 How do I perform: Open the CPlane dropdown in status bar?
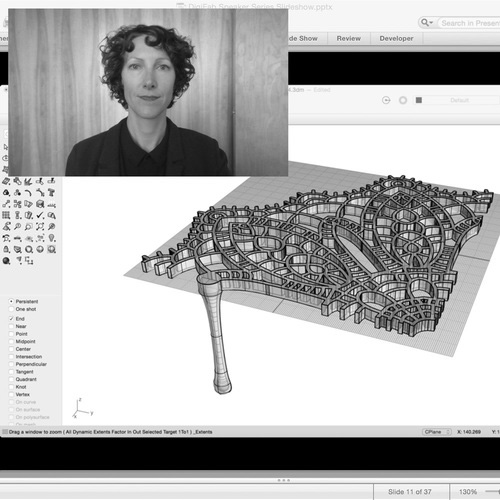point(437,432)
